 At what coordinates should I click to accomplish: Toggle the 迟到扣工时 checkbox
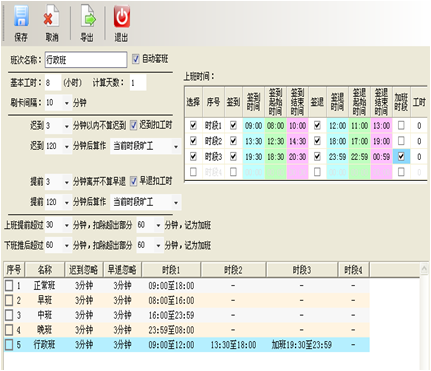click(133, 125)
